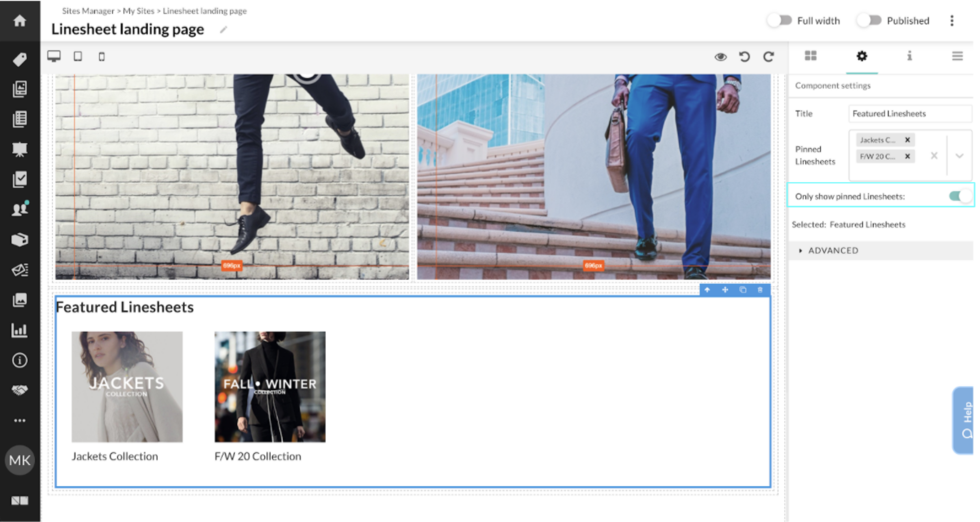The height and width of the screenshot is (522, 980).
Task: Toggle the Published switch
Action: (869, 20)
